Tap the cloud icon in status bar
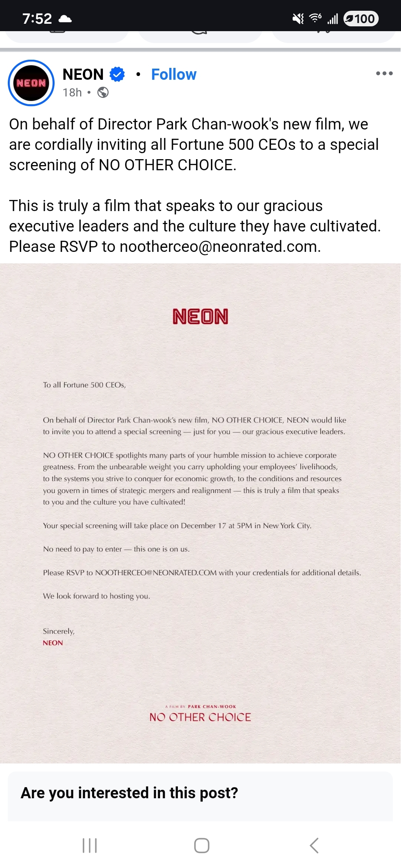 (x=65, y=19)
